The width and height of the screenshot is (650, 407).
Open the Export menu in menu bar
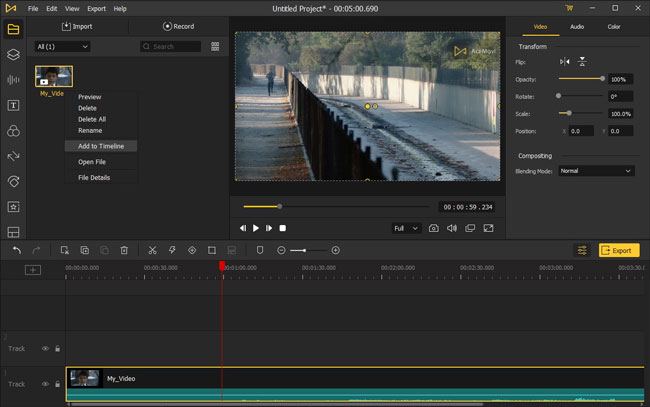97,9
